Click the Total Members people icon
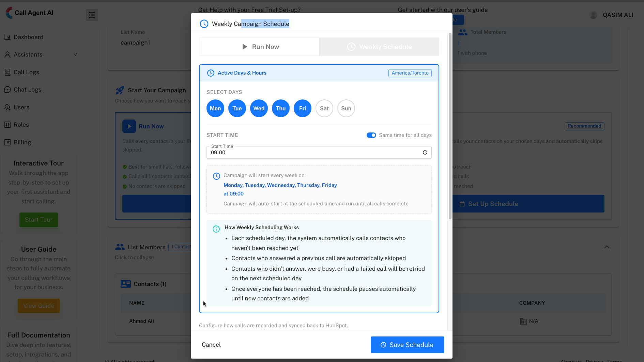The image size is (644, 362). coord(463,32)
